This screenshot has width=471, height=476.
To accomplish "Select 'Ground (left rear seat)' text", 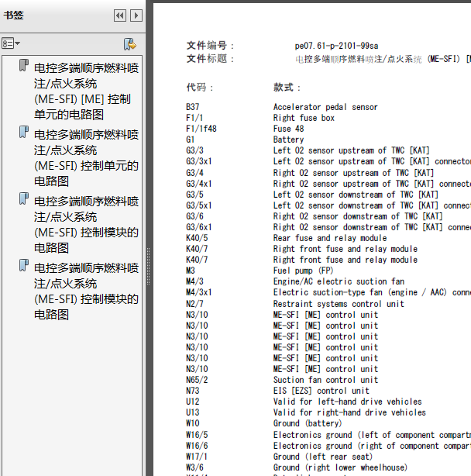I will point(323,457).
